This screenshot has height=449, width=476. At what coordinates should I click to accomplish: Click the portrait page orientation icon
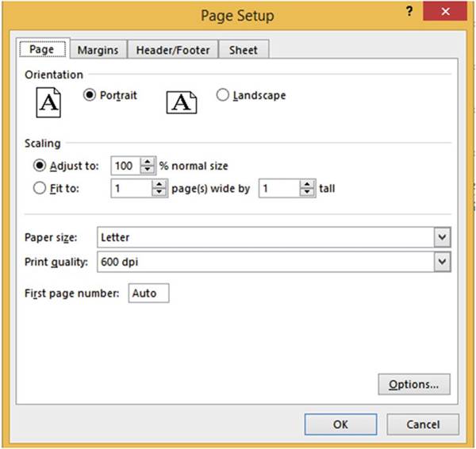click(48, 102)
